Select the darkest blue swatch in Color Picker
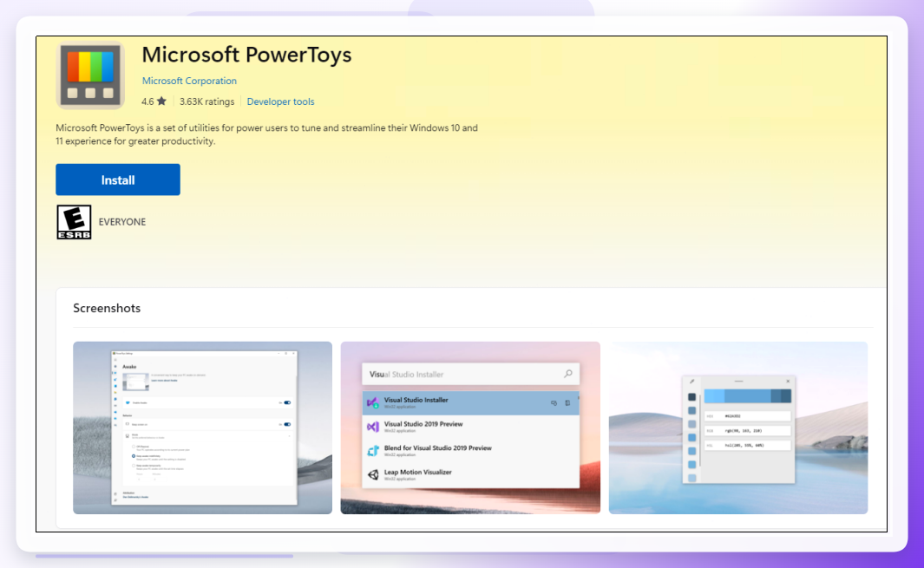 pos(691,397)
